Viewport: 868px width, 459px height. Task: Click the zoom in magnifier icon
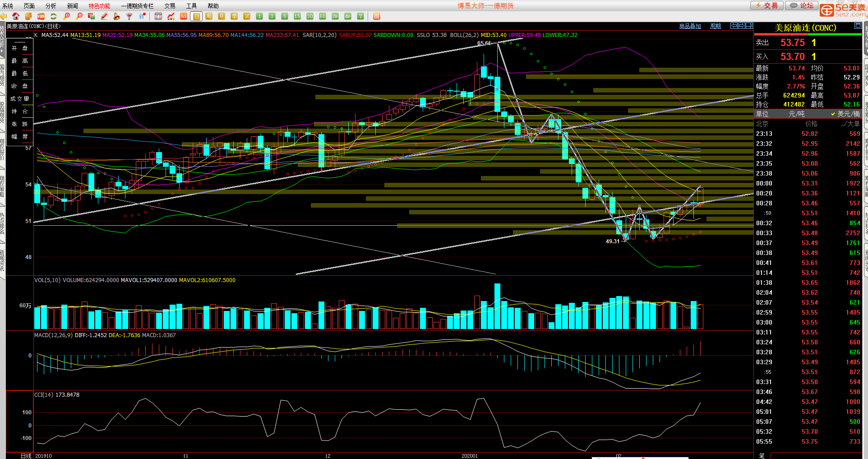tap(66, 16)
